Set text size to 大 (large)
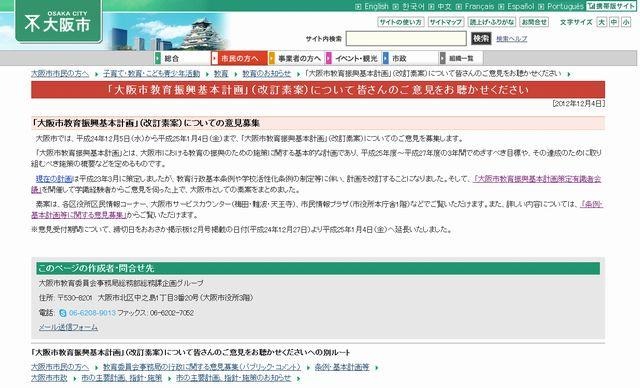The image size is (640, 388). click(x=601, y=22)
